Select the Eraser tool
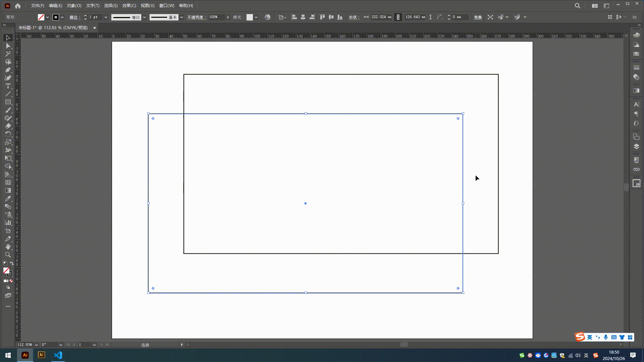Image resolution: width=644 pixels, height=362 pixels. pos(8,126)
